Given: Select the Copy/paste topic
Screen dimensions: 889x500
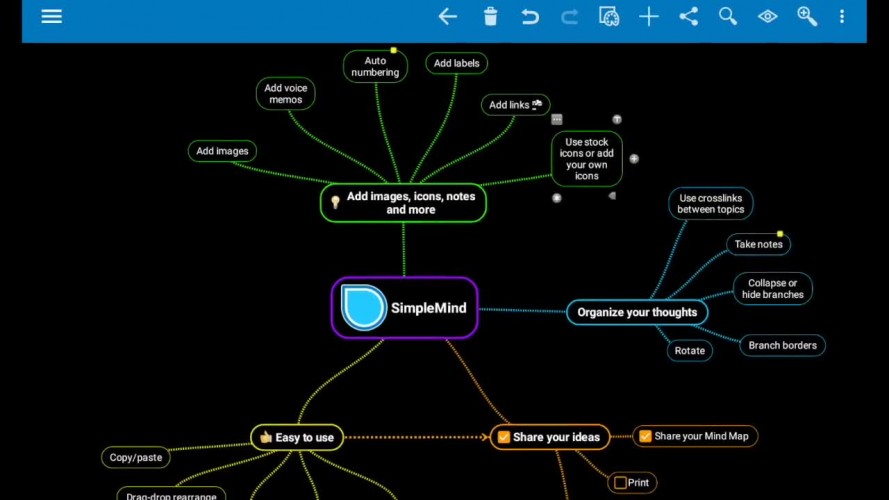Looking at the screenshot, I should coord(136,457).
